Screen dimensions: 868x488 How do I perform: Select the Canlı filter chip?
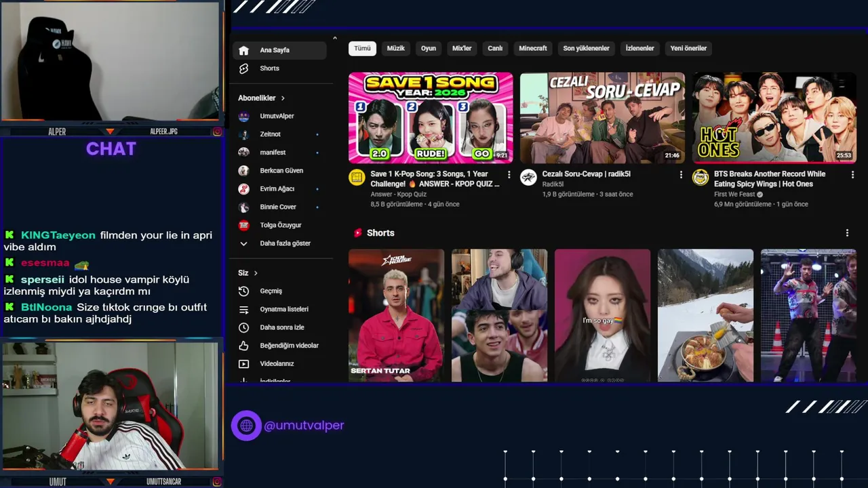tap(496, 49)
